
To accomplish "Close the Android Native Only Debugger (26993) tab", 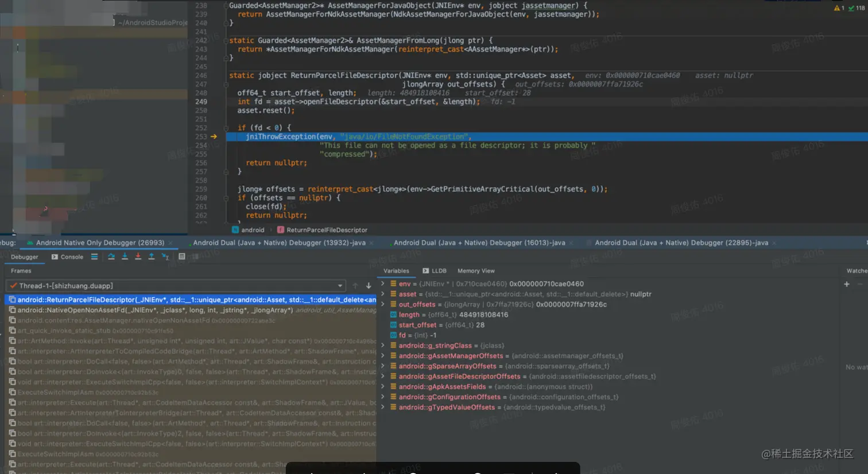I will [170, 243].
